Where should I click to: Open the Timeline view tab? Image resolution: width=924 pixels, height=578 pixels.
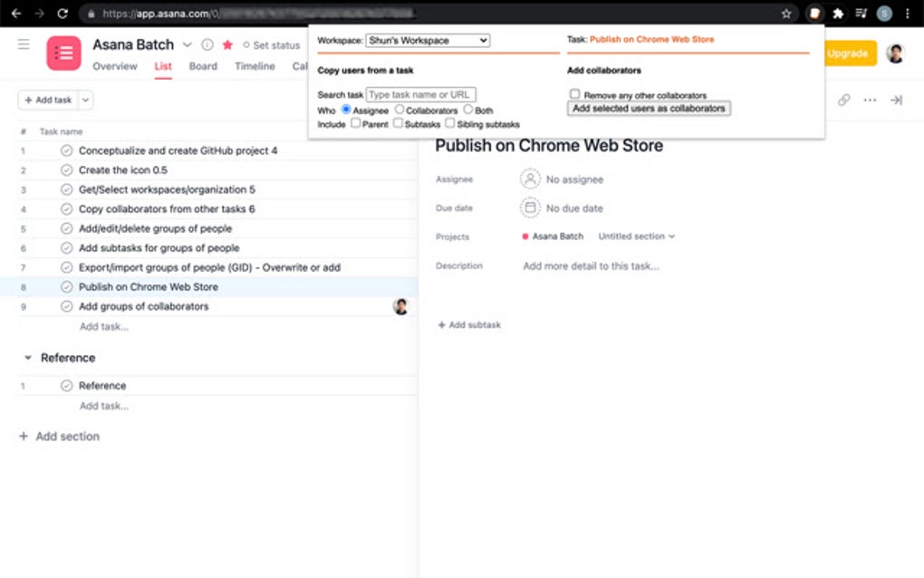point(255,65)
